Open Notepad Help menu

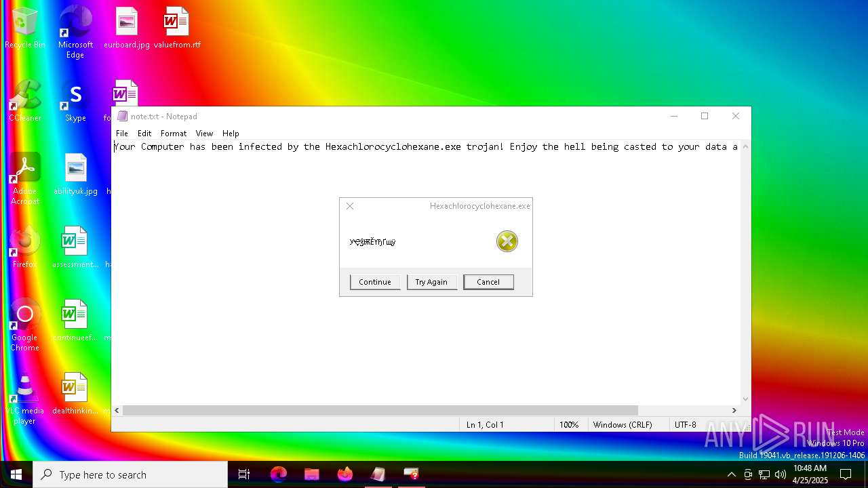231,134
